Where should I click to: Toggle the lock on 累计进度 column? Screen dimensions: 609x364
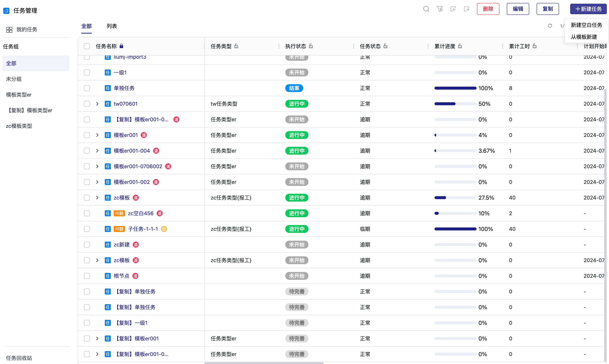tap(460, 46)
